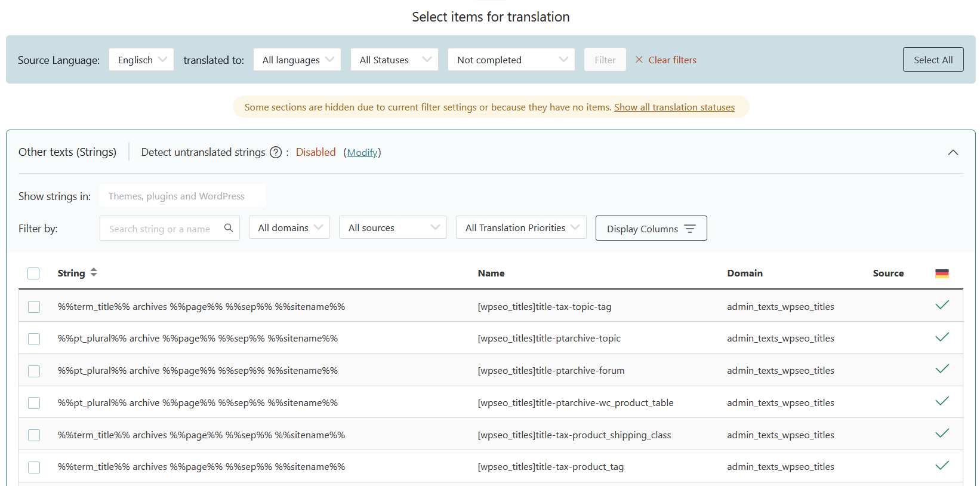Click the search magnifier icon
This screenshot has height=486, width=980.
click(229, 228)
